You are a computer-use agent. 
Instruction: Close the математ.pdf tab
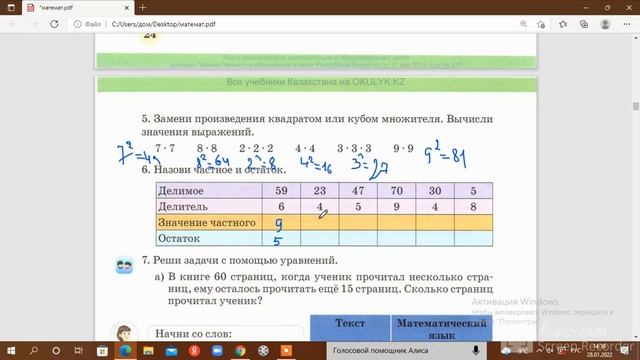coord(127,8)
